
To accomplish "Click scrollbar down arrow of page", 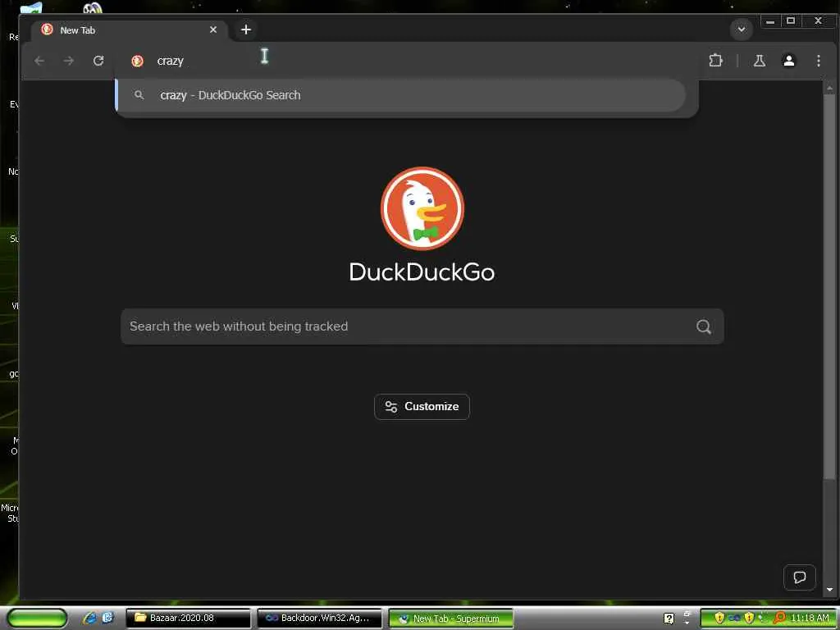I will click(830, 590).
